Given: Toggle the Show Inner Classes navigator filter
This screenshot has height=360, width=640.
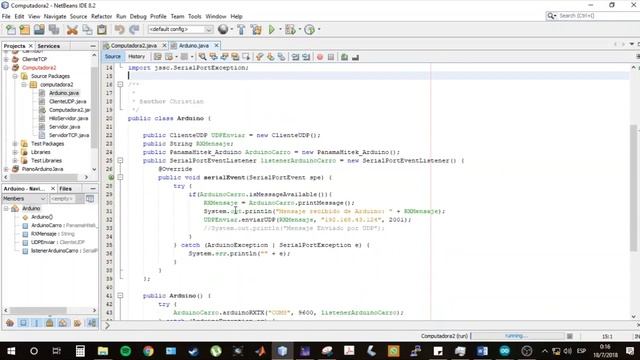Looking at the screenshot, I should click(x=63, y=323).
